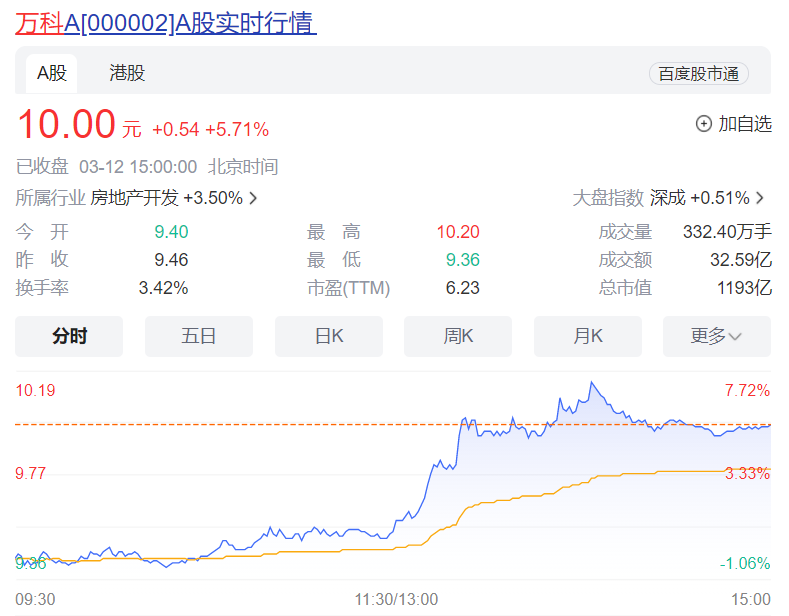Click the 房地产开发 industry link
This screenshot has width=789, height=616.
tap(134, 198)
